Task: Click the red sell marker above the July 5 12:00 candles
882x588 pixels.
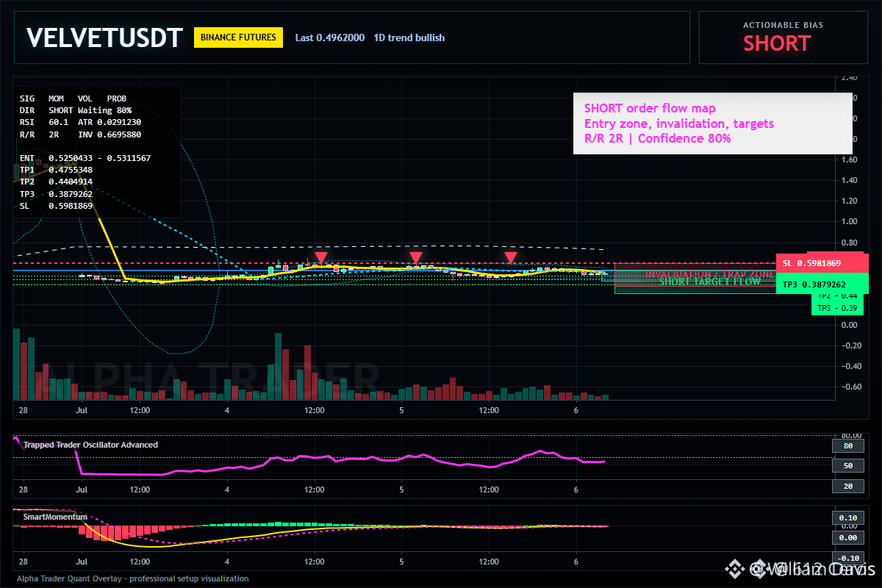Action: (511, 258)
